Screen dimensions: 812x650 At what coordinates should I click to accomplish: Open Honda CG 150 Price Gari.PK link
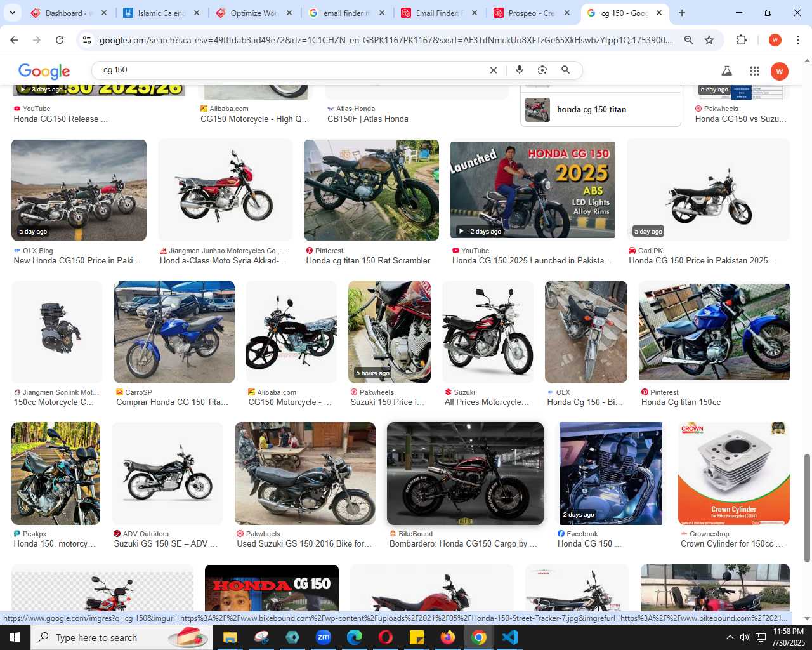(702, 260)
